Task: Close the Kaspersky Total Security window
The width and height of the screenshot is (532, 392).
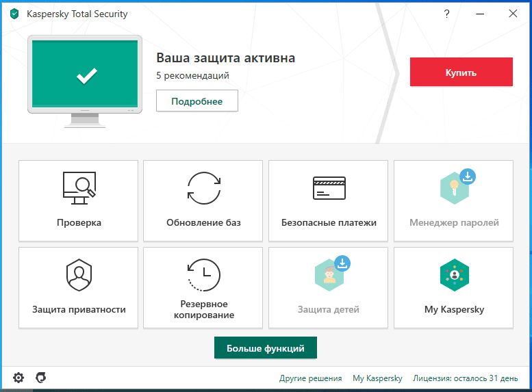Action: 513,14
